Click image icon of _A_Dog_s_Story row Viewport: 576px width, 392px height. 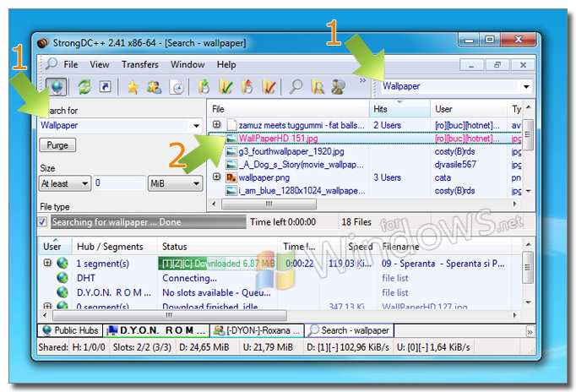[231, 165]
